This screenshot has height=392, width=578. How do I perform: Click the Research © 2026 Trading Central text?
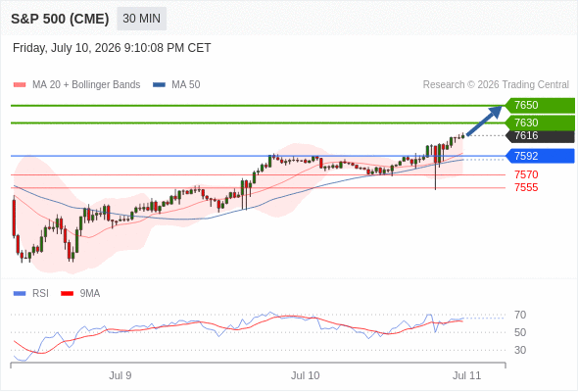click(x=496, y=85)
